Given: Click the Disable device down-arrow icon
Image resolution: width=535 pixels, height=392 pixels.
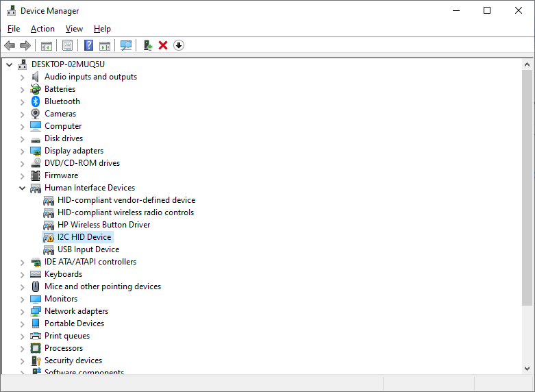Looking at the screenshot, I should click(179, 45).
